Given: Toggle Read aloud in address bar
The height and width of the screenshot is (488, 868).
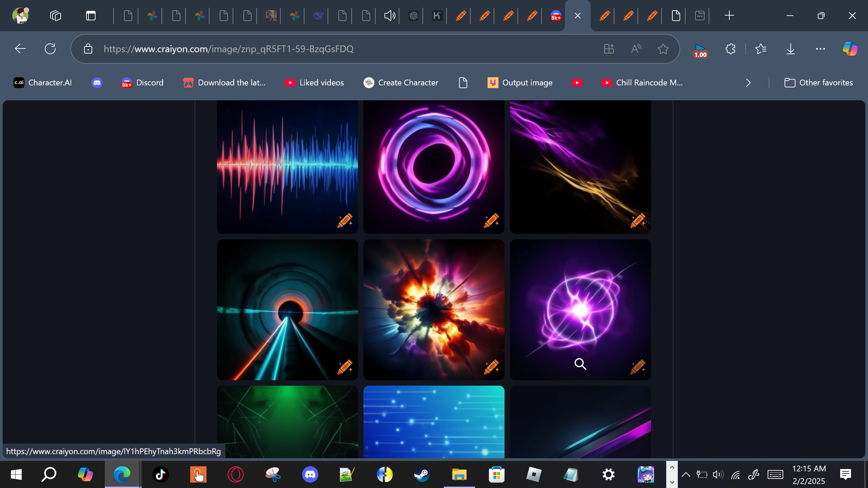Looking at the screenshot, I should pyautogui.click(x=636, y=49).
